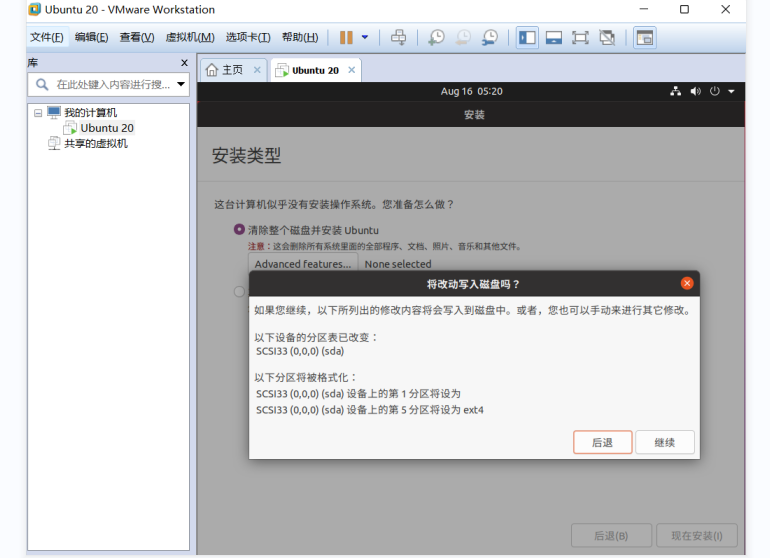Maximize the VMware Workstation window
Image resolution: width=770 pixels, height=558 pixels.
click(x=684, y=9)
